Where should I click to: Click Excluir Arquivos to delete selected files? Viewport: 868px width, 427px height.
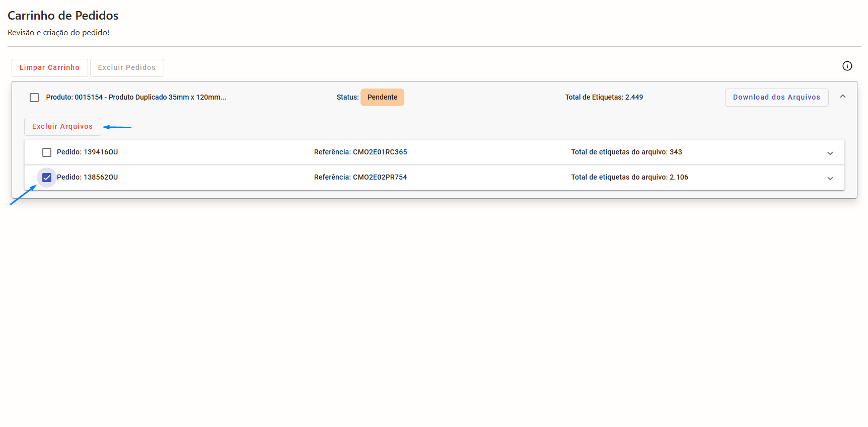pyautogui.click(x=62, y=127)
